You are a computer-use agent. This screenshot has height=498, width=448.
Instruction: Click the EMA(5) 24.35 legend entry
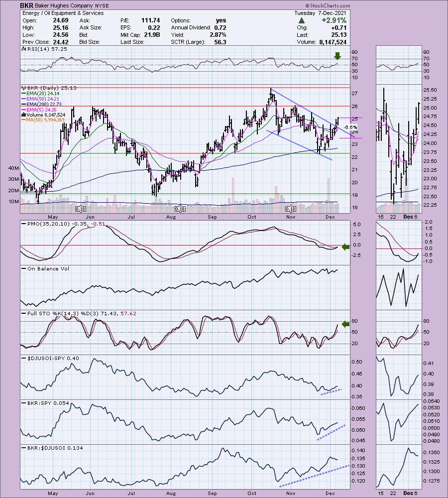pos(42,110)
